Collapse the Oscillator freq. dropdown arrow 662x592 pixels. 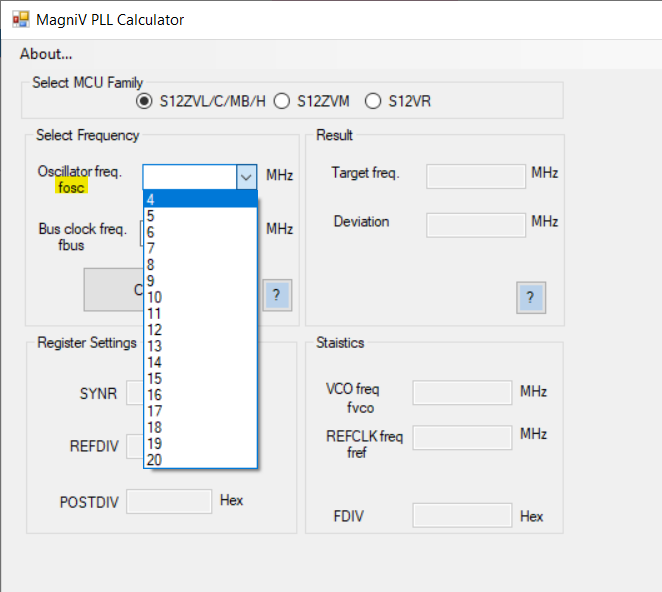click(x=246, y=177)
